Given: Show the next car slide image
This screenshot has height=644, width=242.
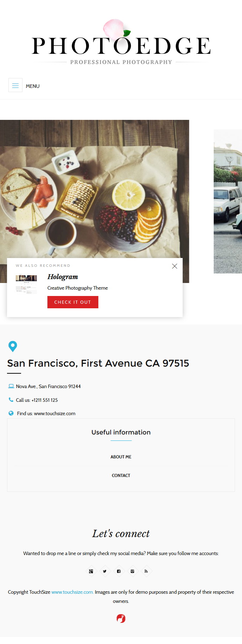Looking at the screenshot, I should 228,201.
